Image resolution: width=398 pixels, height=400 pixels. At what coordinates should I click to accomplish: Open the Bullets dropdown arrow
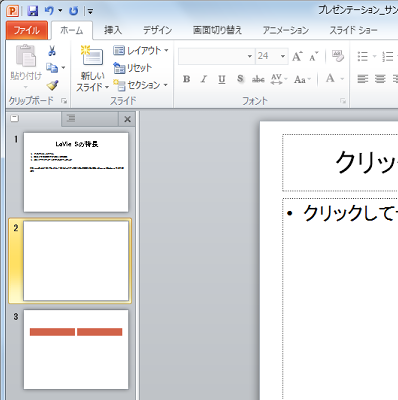pyautogui.click(x=375, y=56)
